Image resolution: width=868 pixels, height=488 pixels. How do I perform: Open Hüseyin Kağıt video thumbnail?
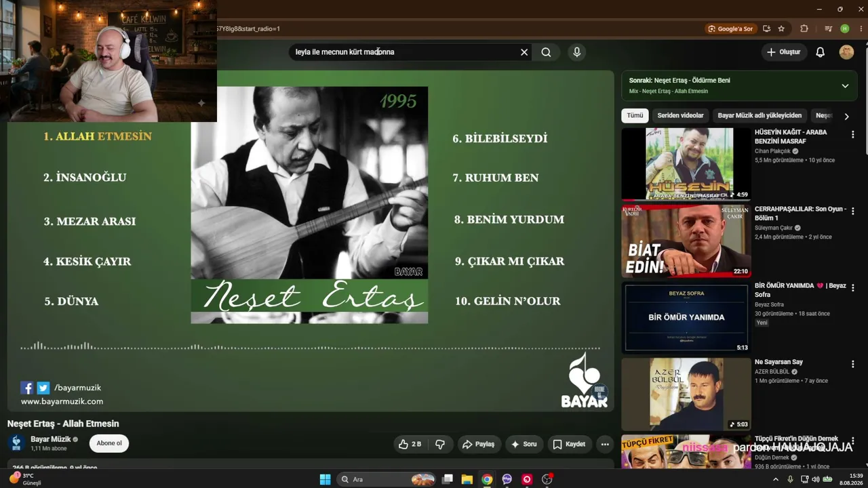point(686,164)
